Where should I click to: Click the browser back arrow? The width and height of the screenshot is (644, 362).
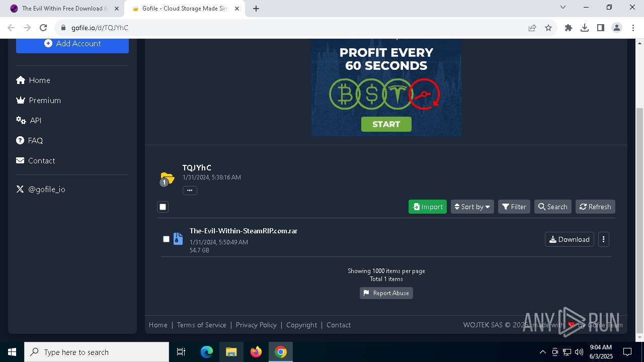click(11, 28)
